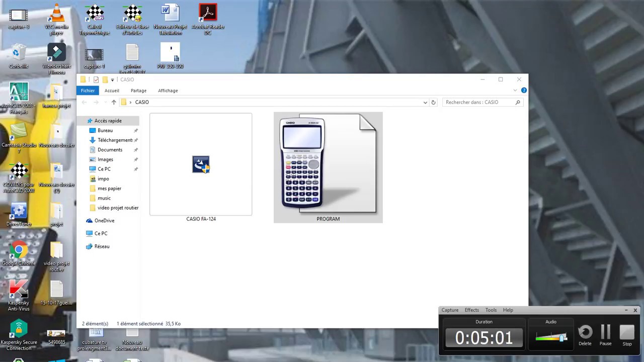Open the Help menu in recorder
The image size is (644, 362).
coord(508,310)
